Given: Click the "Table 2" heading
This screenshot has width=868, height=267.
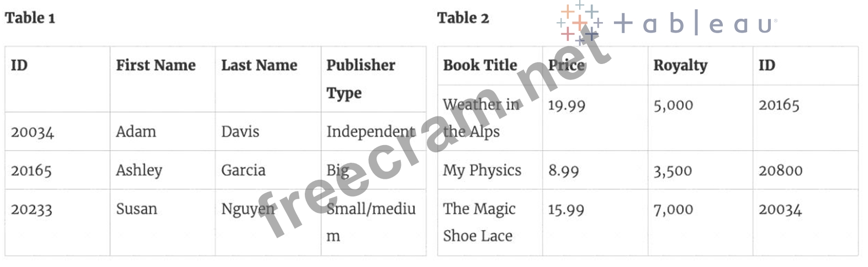Looking at the screenshot, I should coord(463,18).
